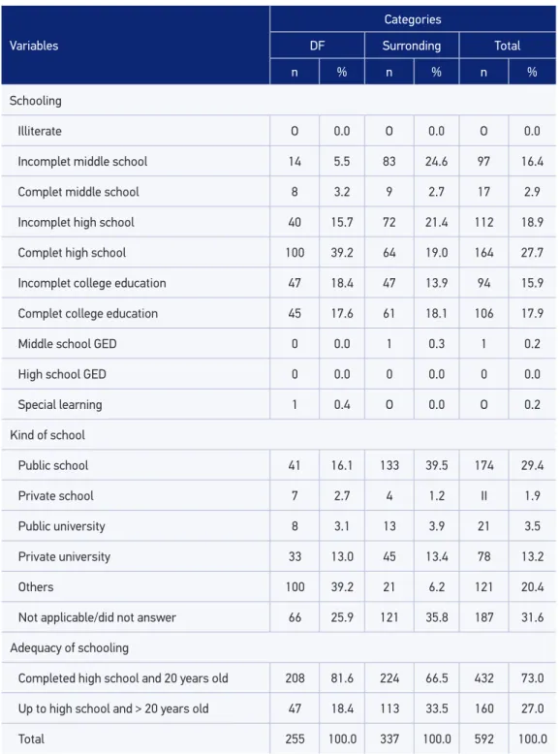Viewport: 560px width, 754px height.
Task: Select the Categories header cell
Action: coord(413,19)
